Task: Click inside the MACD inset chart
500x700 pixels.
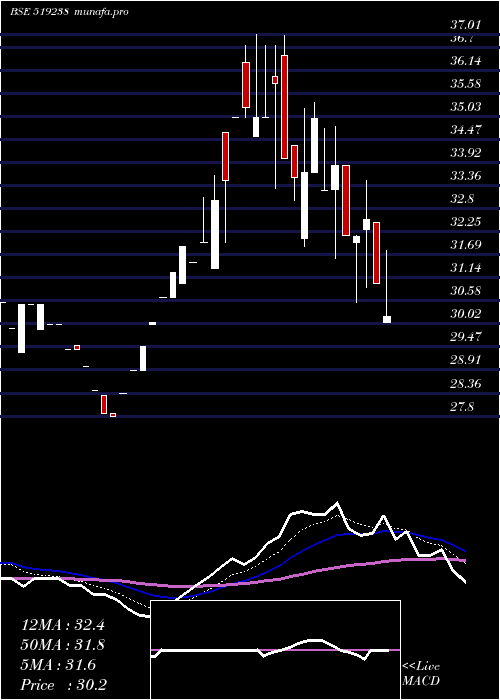Action: tap(275, 650)
